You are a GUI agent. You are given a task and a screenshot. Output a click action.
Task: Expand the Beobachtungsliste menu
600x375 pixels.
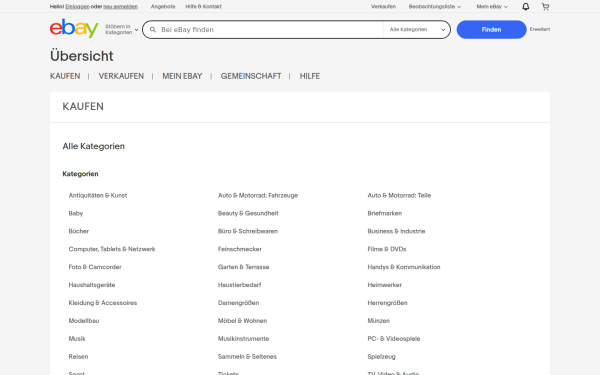coord(435,7)
